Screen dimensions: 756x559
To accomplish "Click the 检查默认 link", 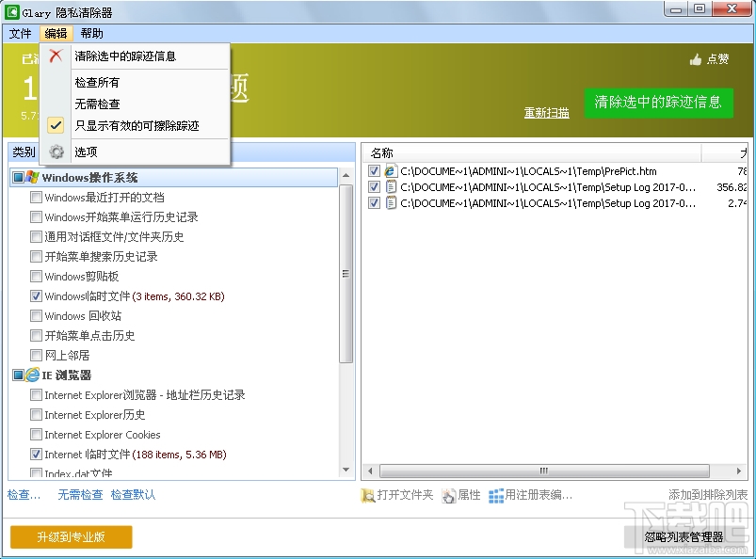I will [133, 495].
